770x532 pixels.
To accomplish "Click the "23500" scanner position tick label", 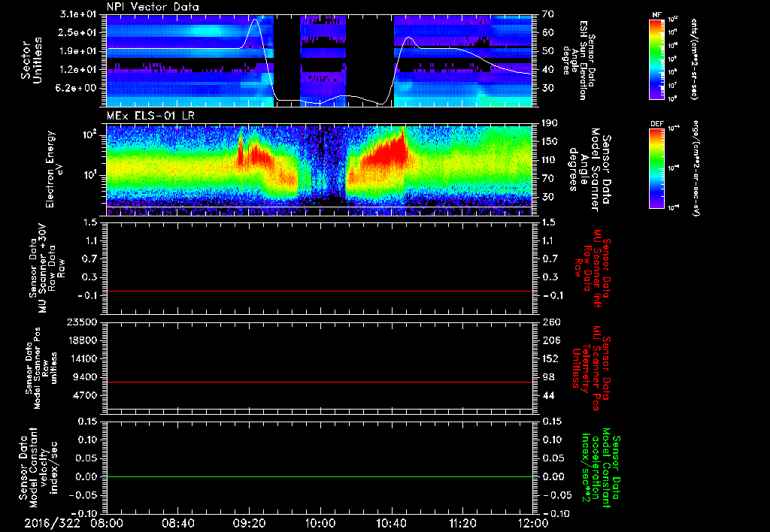I will point(83,322).
